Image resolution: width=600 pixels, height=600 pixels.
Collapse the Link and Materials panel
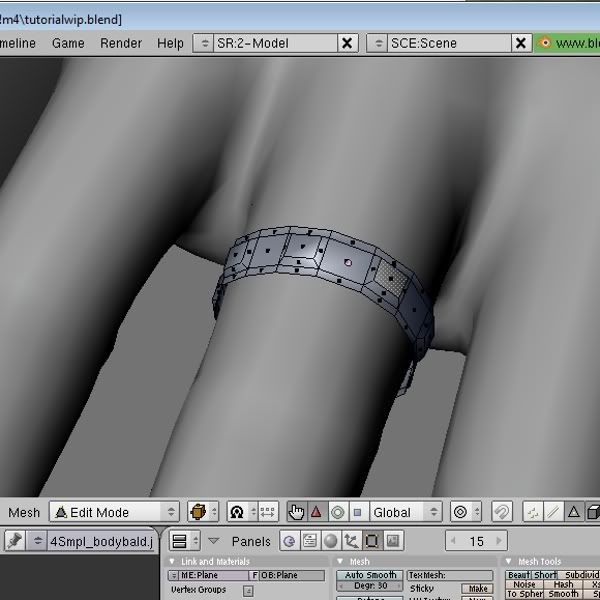tap(172, 561)
